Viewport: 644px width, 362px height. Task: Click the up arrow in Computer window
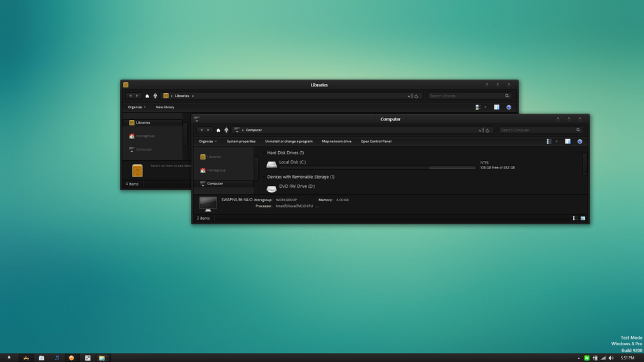pos(226,130)
